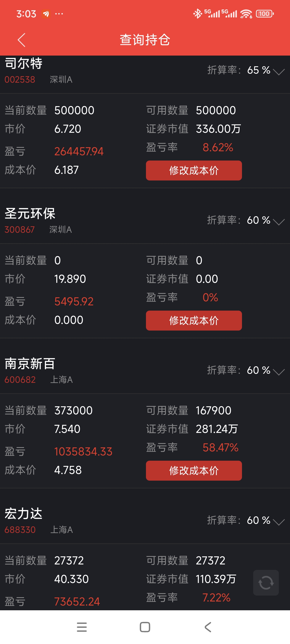Tap the Bluetooth status icon

click(198, 14)
